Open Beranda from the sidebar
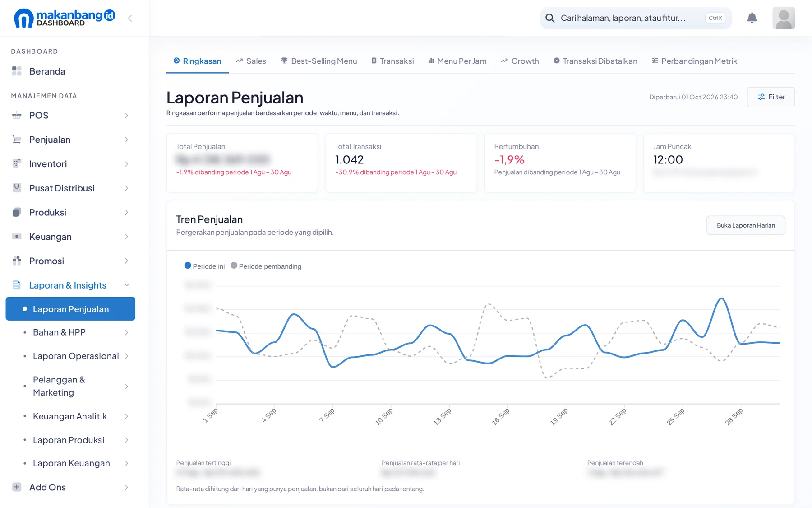Screen dimensions: 812x508 pyautogui.click(x=70, y=71)
